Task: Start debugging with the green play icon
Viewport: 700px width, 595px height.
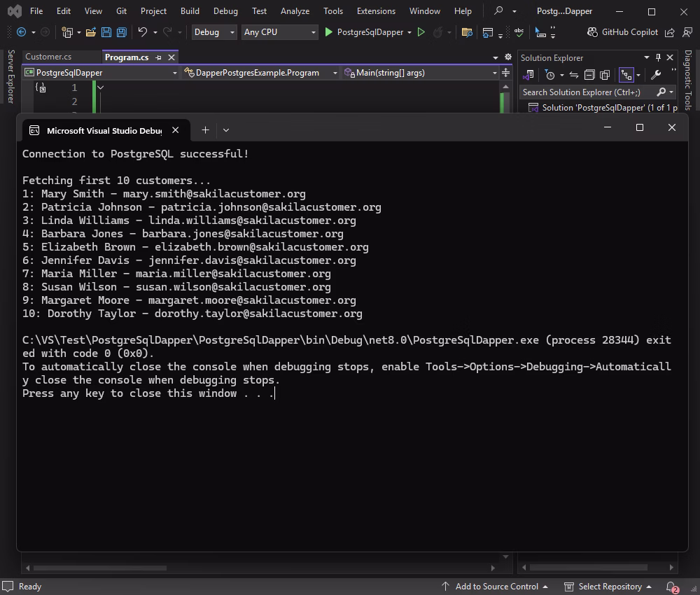Action: tap(328, 32)
